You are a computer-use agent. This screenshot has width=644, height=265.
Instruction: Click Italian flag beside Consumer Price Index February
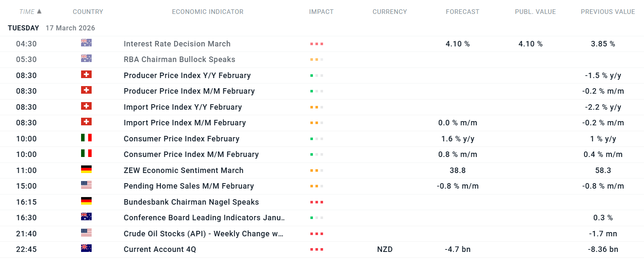pos(86,138)
